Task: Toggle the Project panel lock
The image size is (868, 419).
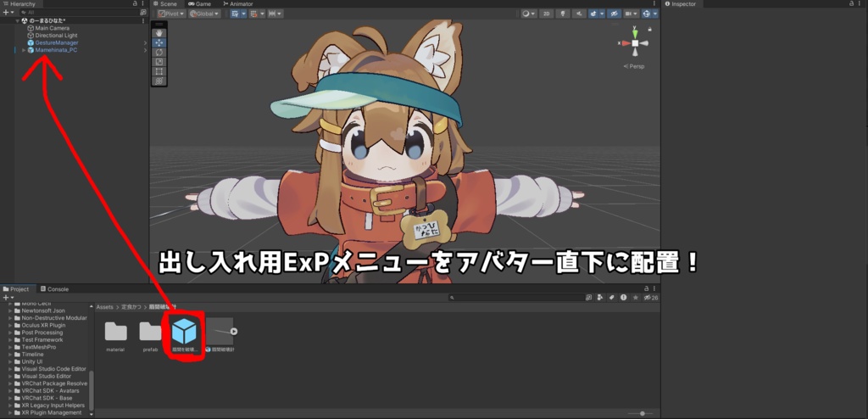Action: pyautogui.click(x=645, y=289)
